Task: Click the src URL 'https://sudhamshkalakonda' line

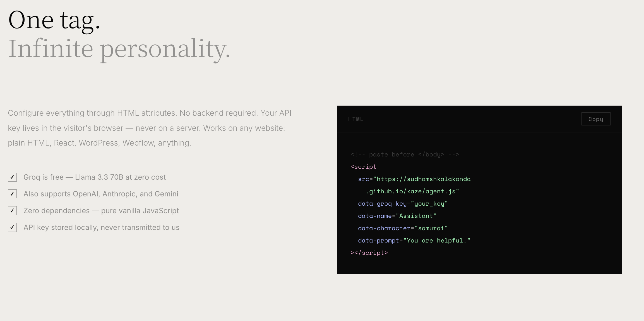Action: pos(414,179)
